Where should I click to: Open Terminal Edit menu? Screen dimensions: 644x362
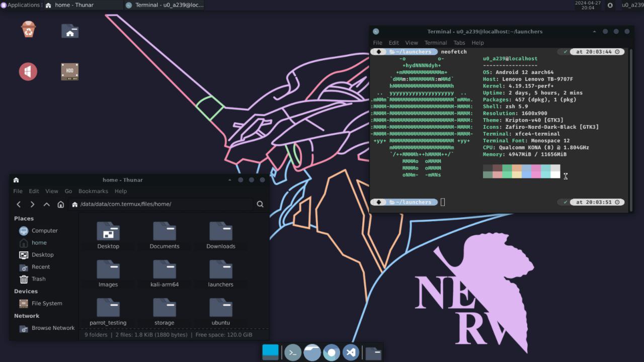[394, 43]
